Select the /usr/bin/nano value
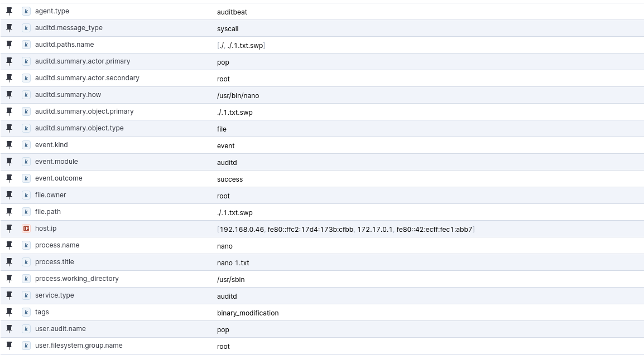The width and height of the screenshot is (644, 355). point(238,96)
